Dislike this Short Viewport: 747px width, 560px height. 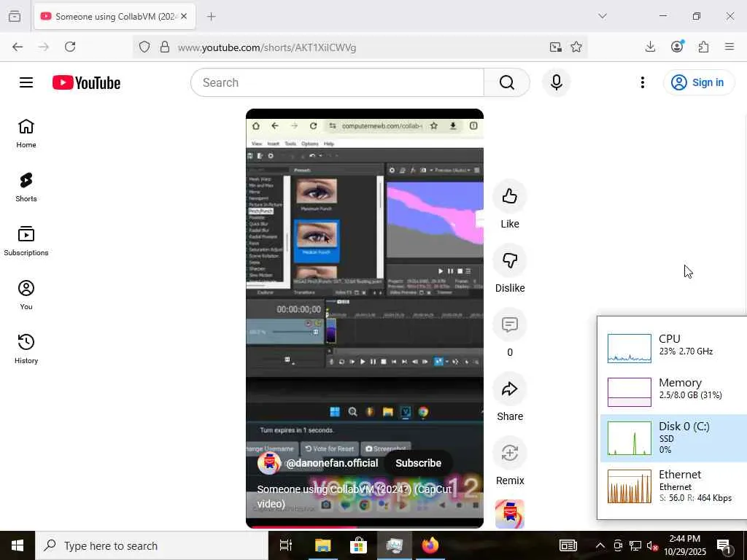coord(510,260)
